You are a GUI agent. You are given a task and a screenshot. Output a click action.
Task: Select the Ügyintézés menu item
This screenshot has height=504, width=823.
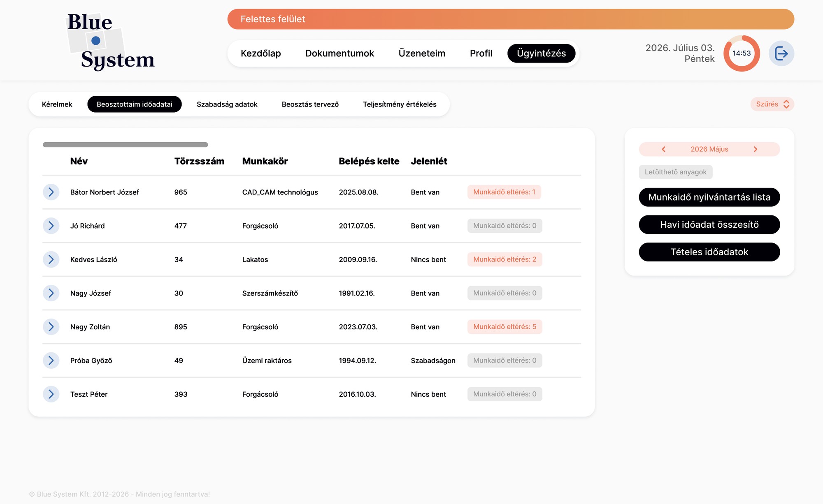541,53
